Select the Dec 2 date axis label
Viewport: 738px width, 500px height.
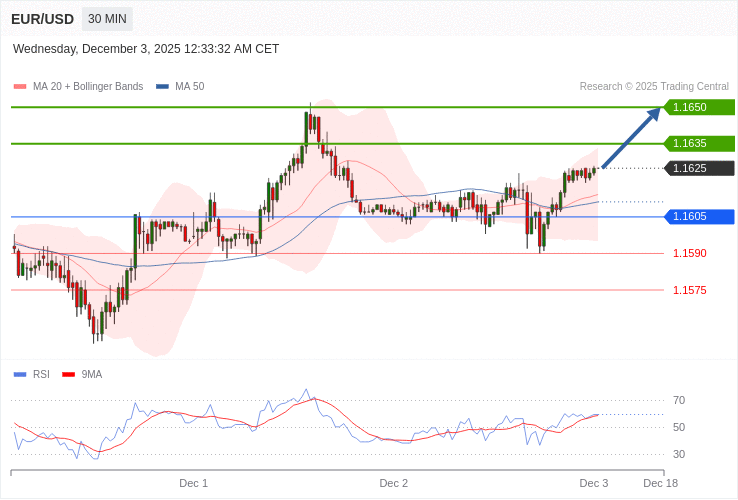pyautogui.click(x=393, y=483)
